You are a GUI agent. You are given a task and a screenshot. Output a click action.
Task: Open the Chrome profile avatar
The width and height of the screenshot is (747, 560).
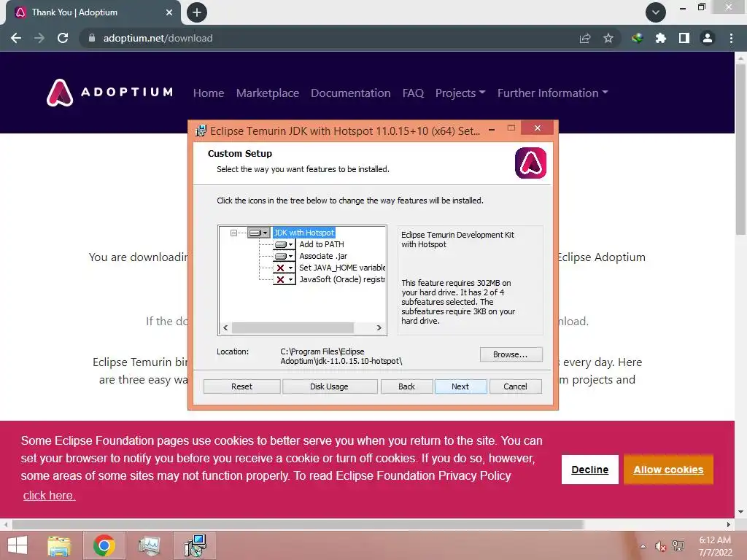tap(708, 38)
